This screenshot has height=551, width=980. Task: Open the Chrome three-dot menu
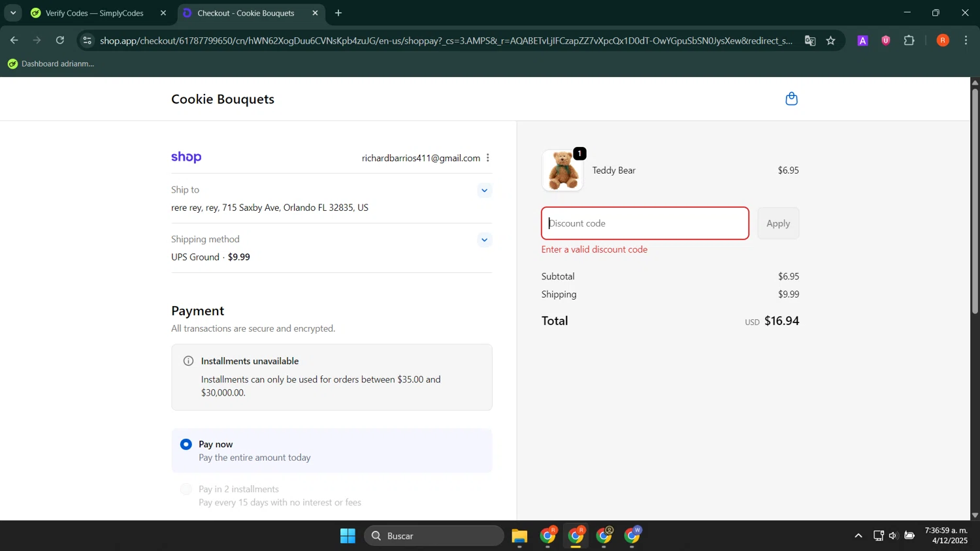(966, 40)
